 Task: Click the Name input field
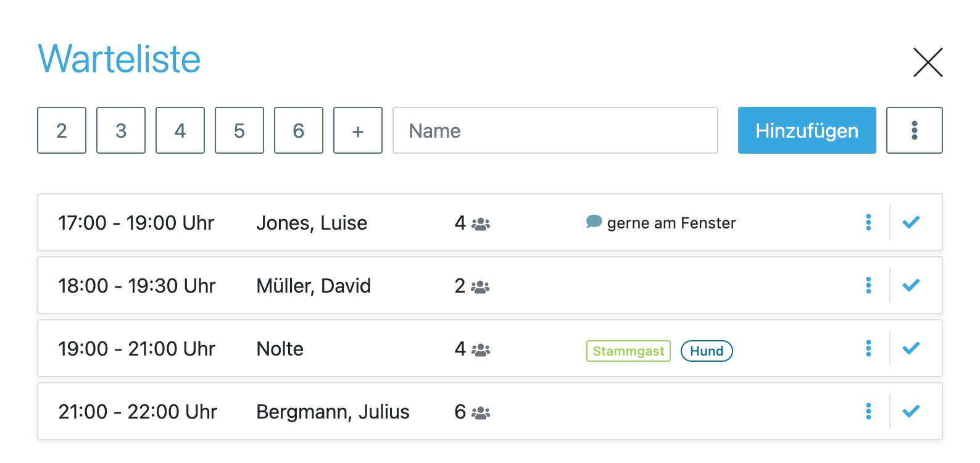(555, 130)
